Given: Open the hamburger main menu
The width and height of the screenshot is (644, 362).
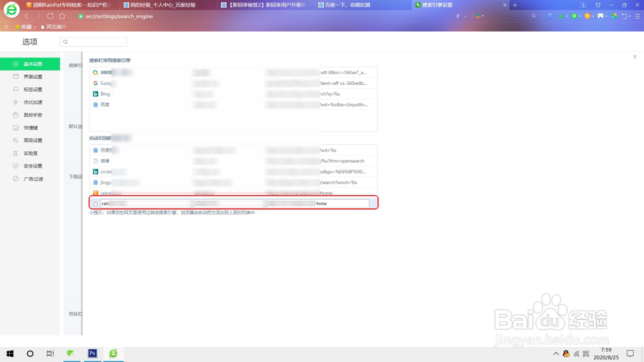Looking at the screenshot, I should tap(638, 16).
